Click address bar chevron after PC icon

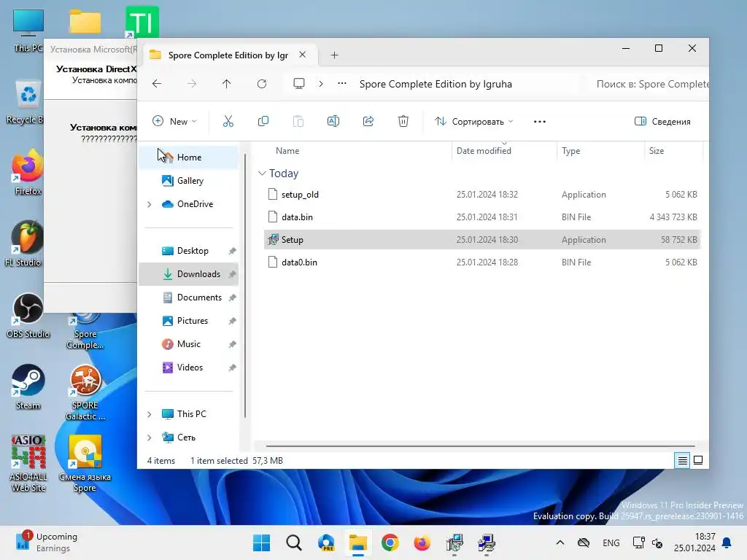[321, 84]
